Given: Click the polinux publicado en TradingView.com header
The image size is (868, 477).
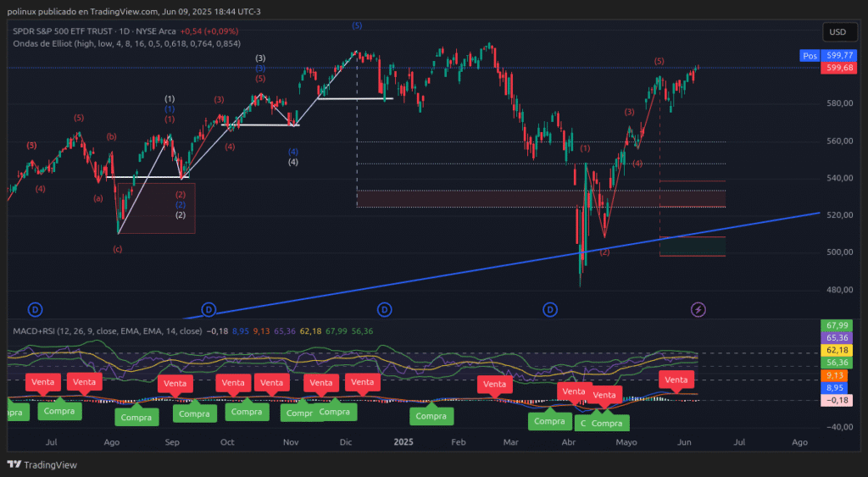Looking at the screenshot, I should pyautogui.click(x=134, y=11).
